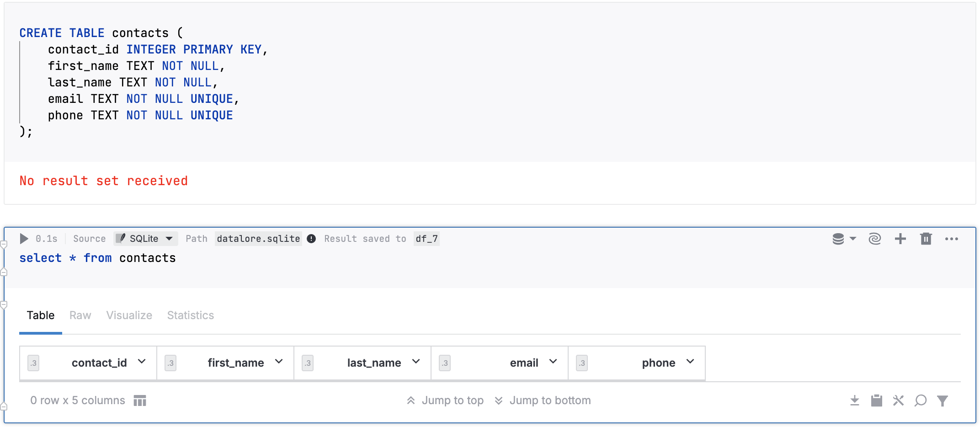Screen dimensions: 980x427
Task: View the warning next to datalore.sqlite
Action: coord(311,238)
